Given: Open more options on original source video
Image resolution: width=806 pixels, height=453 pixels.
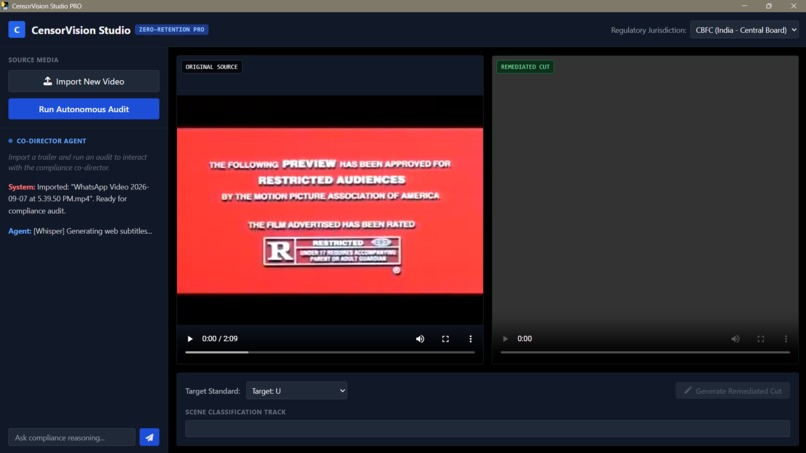Looking at the screenshot, I should click(470, 339).
